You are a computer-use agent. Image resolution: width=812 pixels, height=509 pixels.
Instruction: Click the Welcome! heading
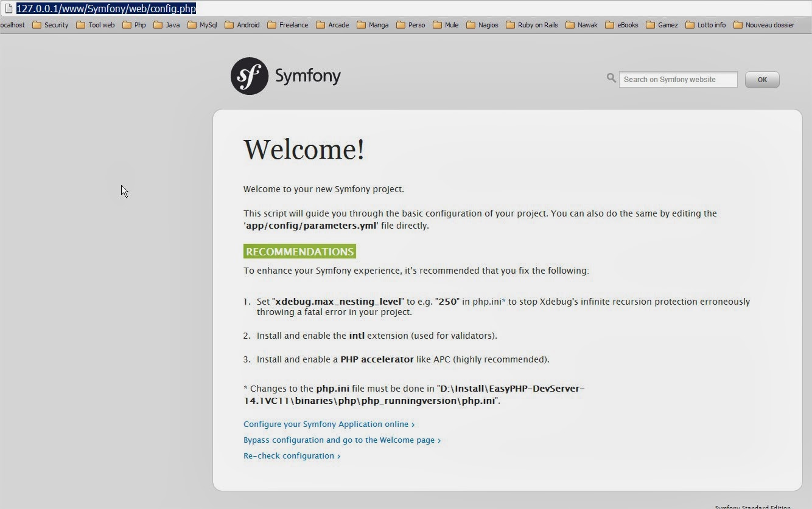[x=304, y=149]
